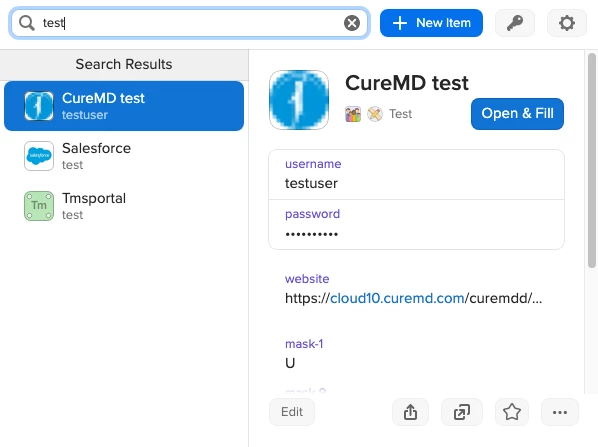Clear the search field text
Image resolution: width=598 pixels, height=447 pixels.
pos(352,23)
